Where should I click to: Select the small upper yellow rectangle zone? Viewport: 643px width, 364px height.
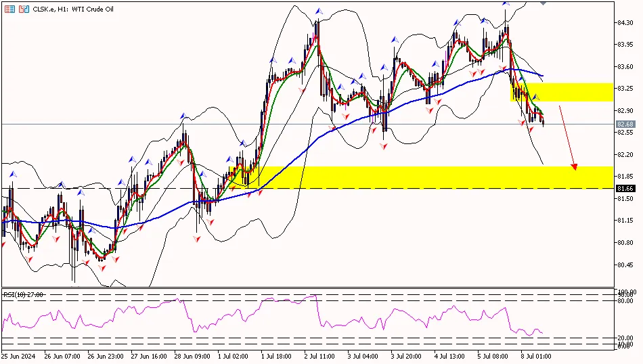click(562, 93)
